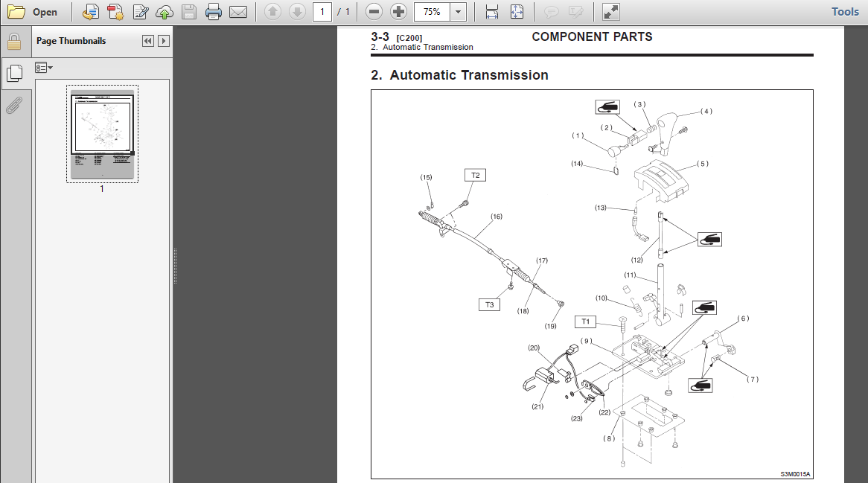
Task: Open the thumbnails options menu dropdown
Action: [x=44, y=68]
